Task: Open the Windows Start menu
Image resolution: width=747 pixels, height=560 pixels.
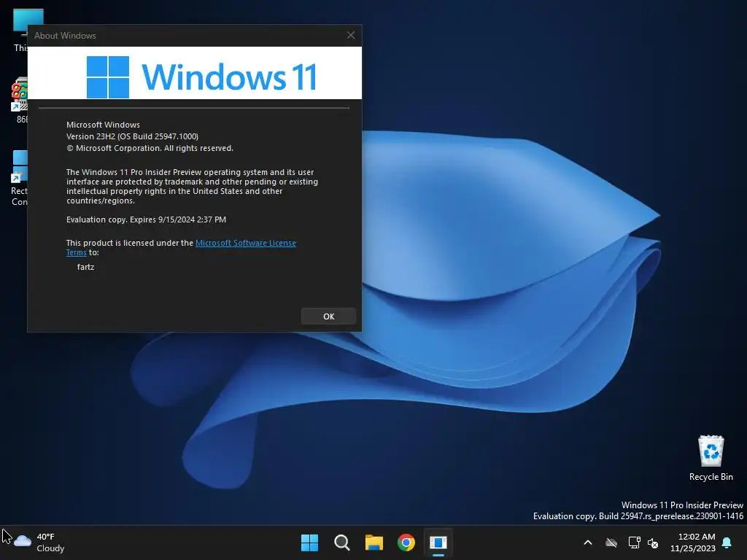Action: pyautogui.click(x=309, y=542)
